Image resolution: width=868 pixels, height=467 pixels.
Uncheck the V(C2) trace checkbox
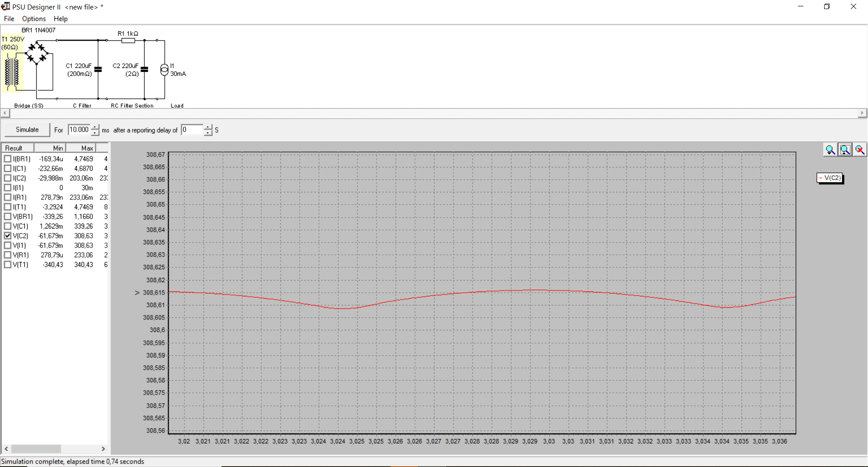8,236
